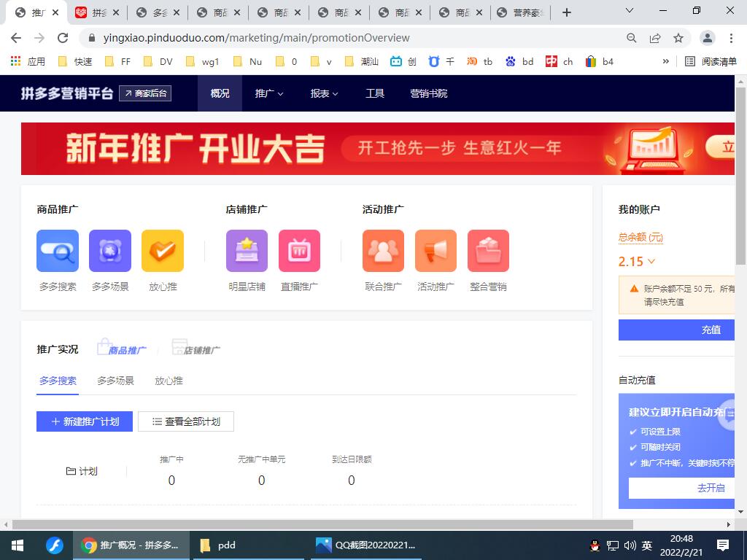Viewport: 747px width, 560px height.
Task: Open the 多多搜索 promotion icon
Action: click(x=58, y=251)
